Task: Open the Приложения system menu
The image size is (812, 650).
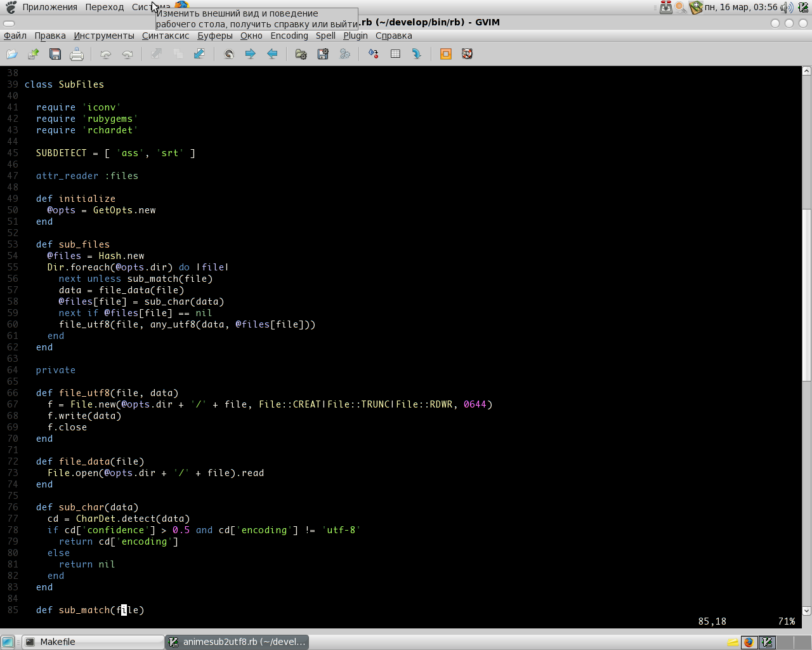Action: click(49, 7)
